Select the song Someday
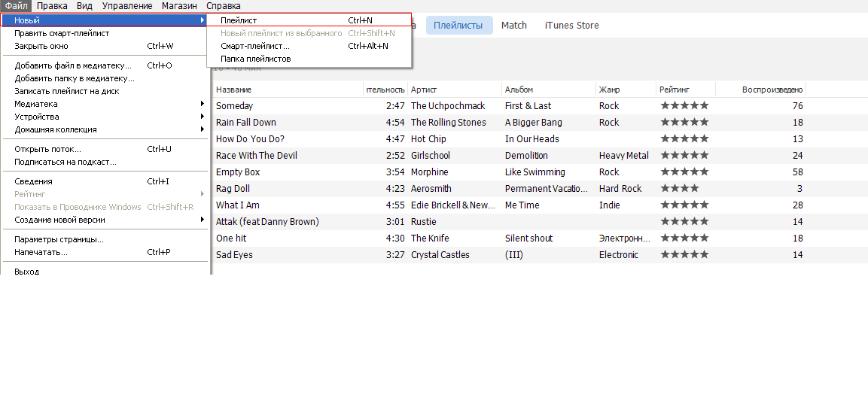 [x=234, y=105]
